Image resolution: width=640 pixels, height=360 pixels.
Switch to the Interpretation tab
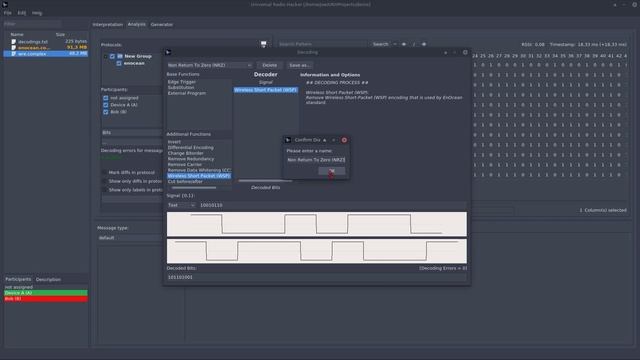[107, 24]
